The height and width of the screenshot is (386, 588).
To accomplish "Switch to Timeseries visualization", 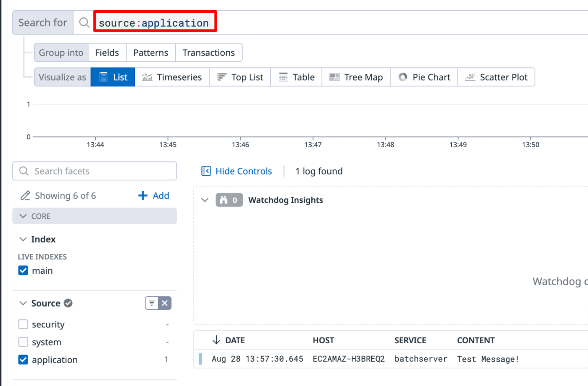I will point(172,77).
